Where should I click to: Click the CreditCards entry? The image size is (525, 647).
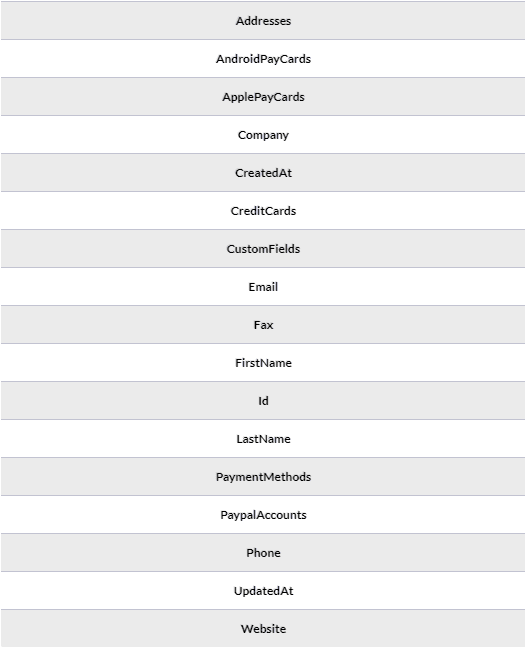pyautogui.click(x=262, y=210)
